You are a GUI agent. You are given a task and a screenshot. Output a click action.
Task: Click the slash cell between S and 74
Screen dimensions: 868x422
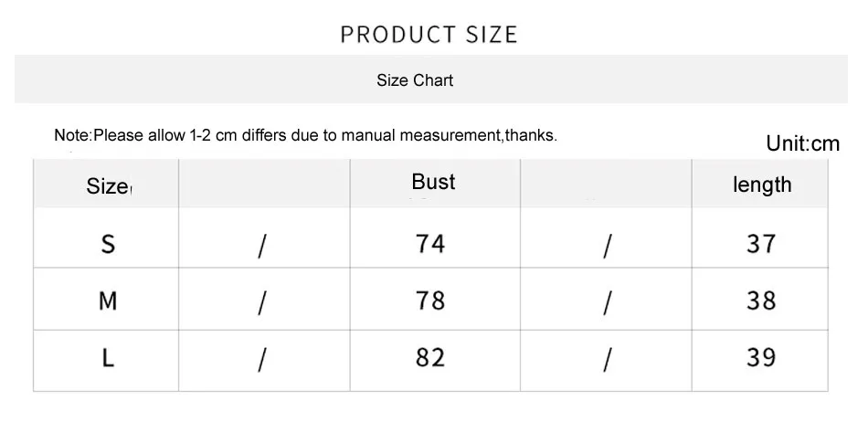click(264, 237)
